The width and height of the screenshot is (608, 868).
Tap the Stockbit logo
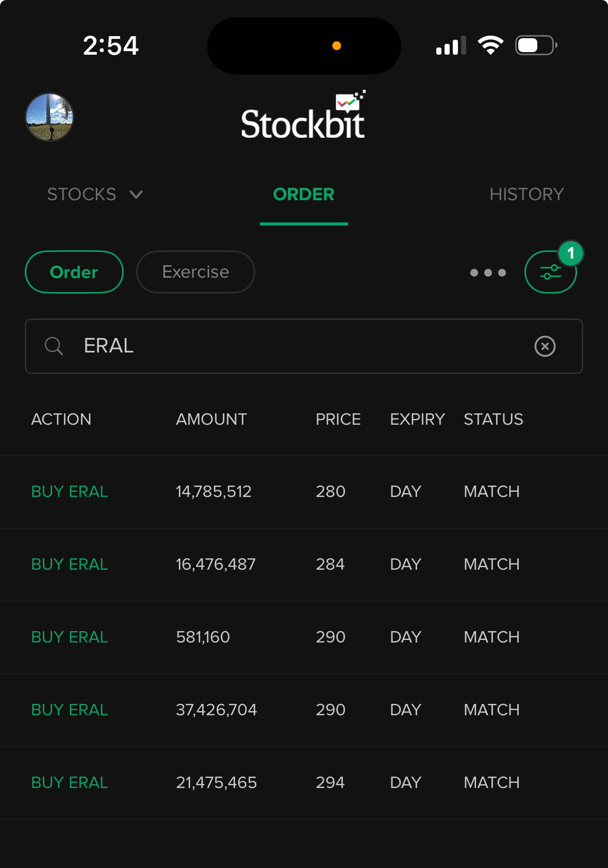(x=303, y=117)
